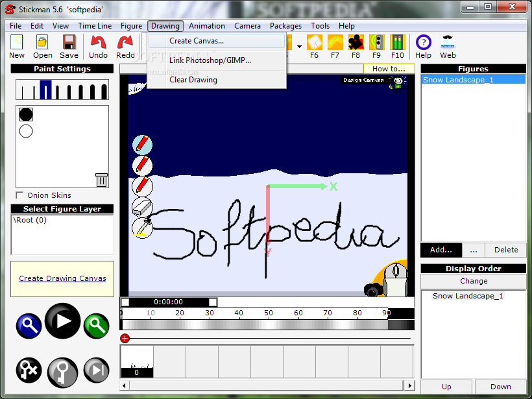Open the Camera menu
This screenshot has height=399, width=532.
coord(247,26)
